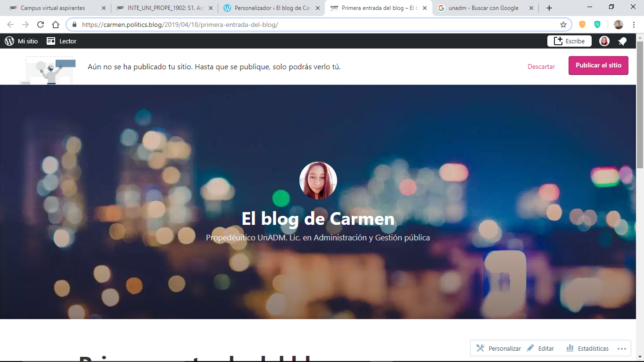The image size is (644, 362).
Task: Go to the browser home page
Action: coord(56,25)
